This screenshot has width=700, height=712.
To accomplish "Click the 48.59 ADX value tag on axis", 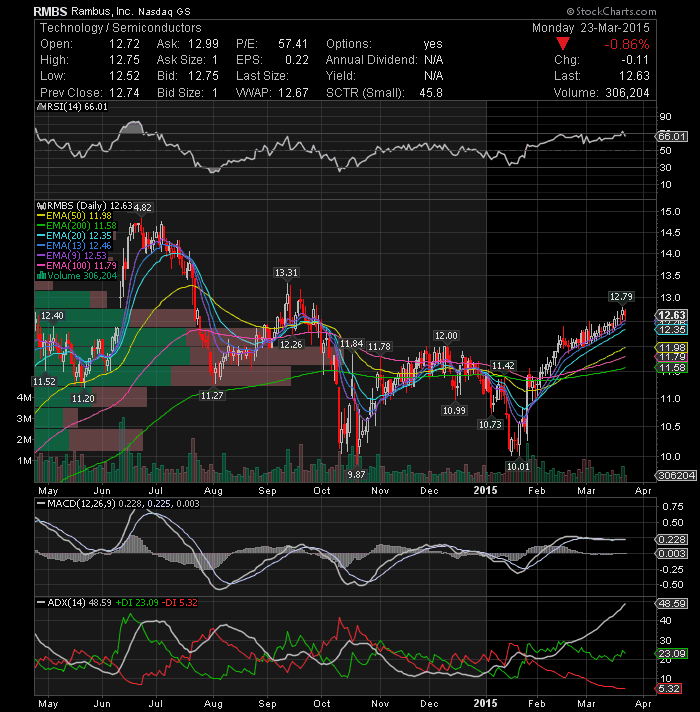I will coord(672,603).
